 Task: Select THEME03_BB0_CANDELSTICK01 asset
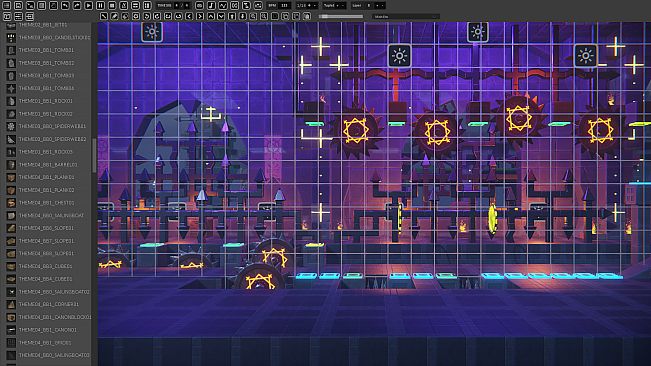[x=49, y=37]
